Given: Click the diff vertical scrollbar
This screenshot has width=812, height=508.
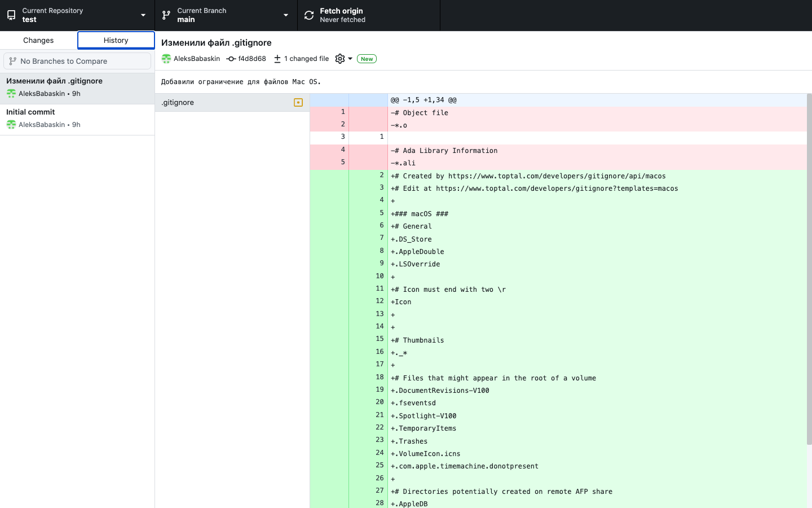Looking at the screenshot, I should pyautogui.click(x=809, y=268).
